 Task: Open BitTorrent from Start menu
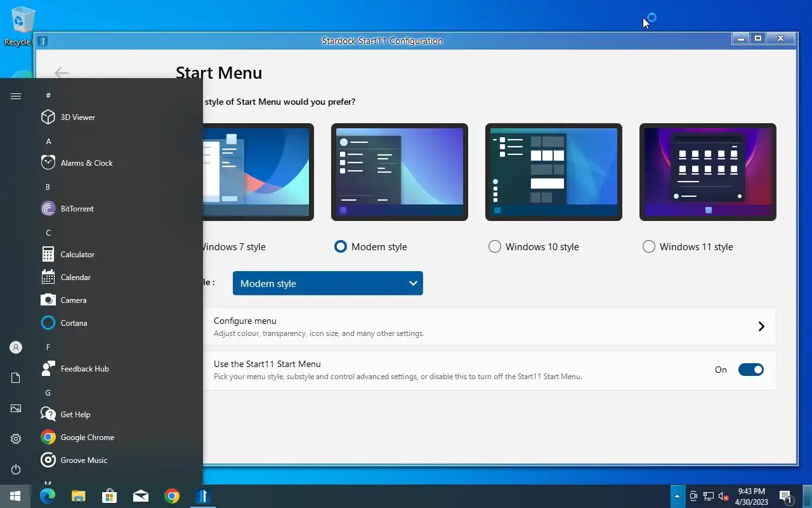click(x=119, y=208)
